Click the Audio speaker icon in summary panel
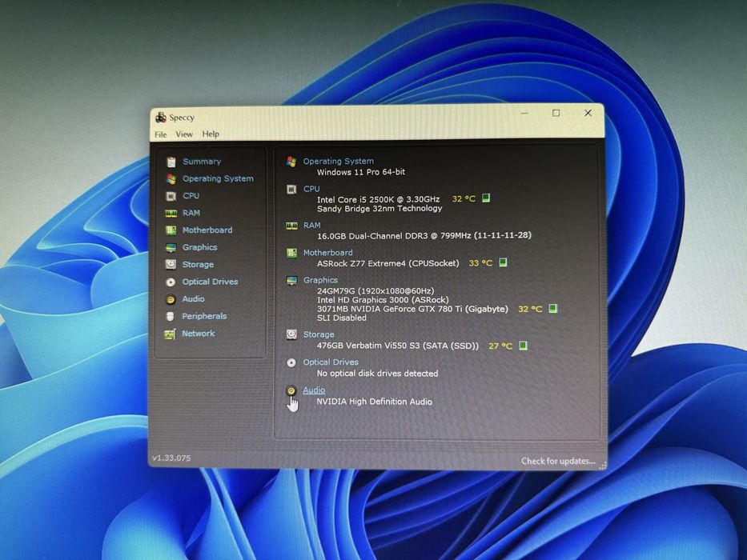747x560 pixels. 291,391
